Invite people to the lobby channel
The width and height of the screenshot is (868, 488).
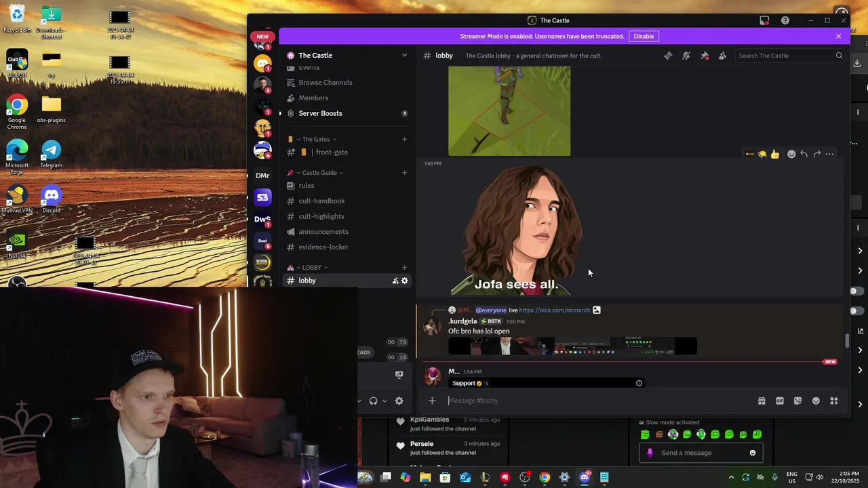(395, 281)
